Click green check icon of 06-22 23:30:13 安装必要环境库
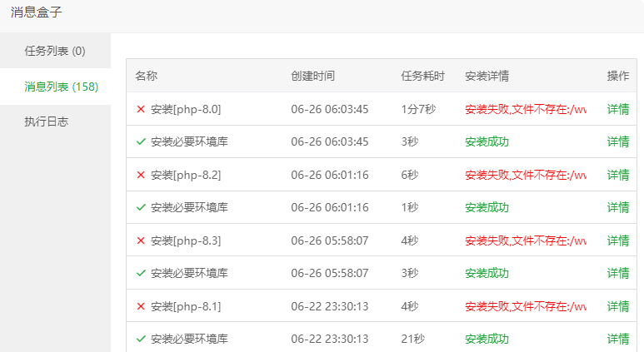This screenshot has height=352, width=644. [x=141, y=339]
